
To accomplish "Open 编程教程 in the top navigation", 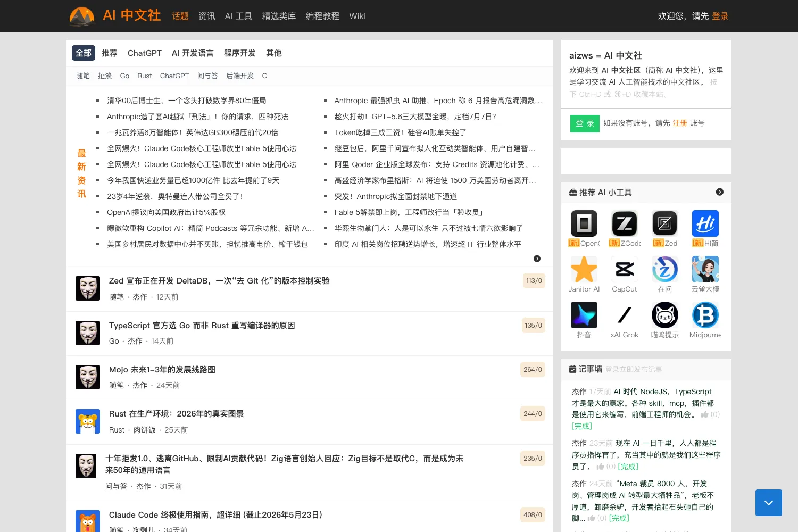I will click(322, 16).
